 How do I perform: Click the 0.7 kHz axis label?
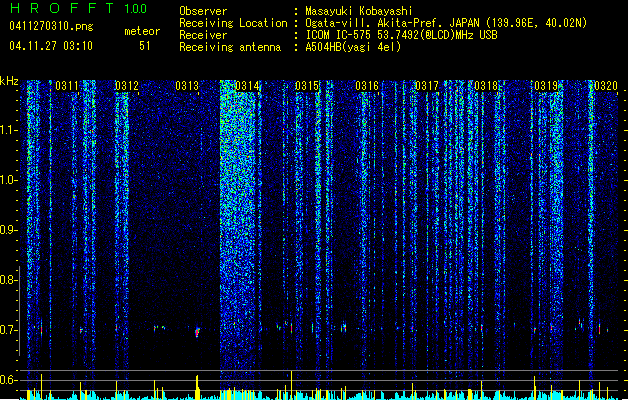(x=9, y=330)
